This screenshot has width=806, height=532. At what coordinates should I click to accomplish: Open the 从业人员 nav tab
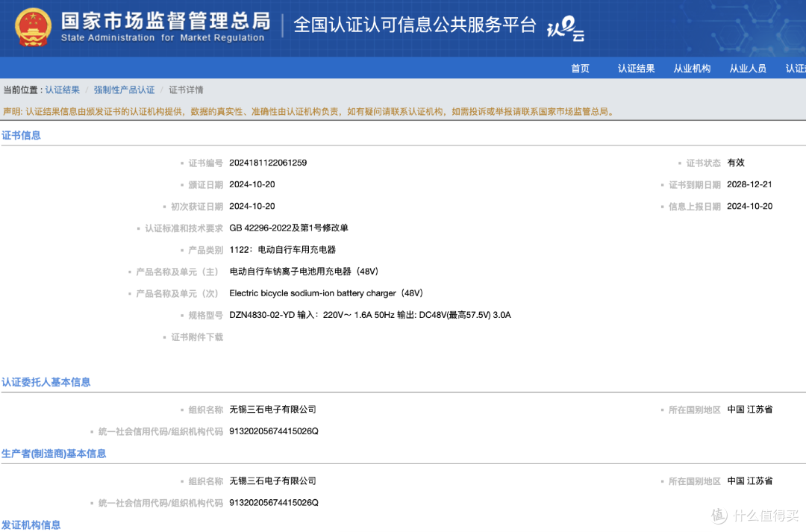pyautogui.click(x=748, y=69)
